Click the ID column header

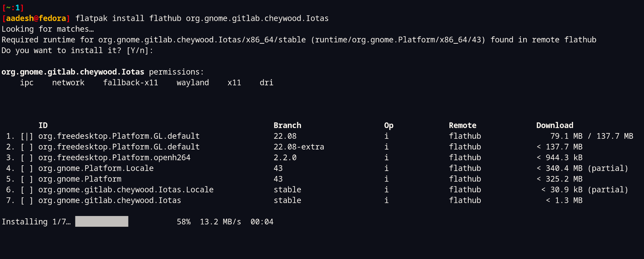43,125
